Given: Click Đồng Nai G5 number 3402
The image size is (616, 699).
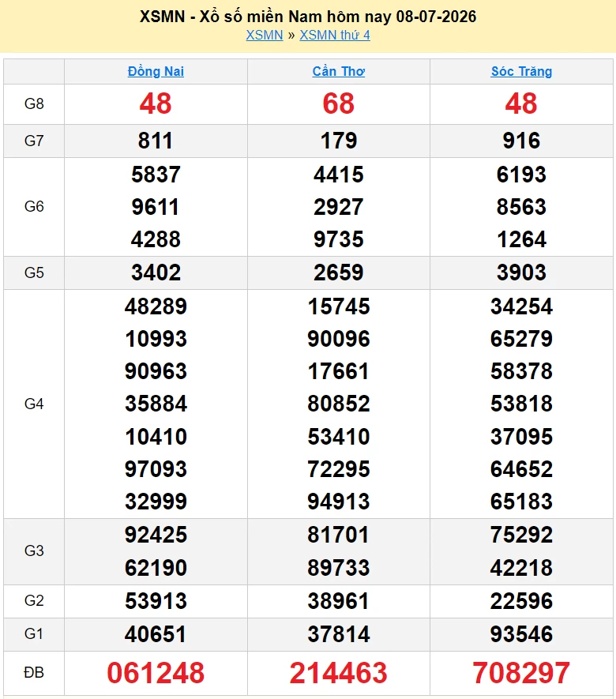Looking at the screenshot, I should click(156, 272).
